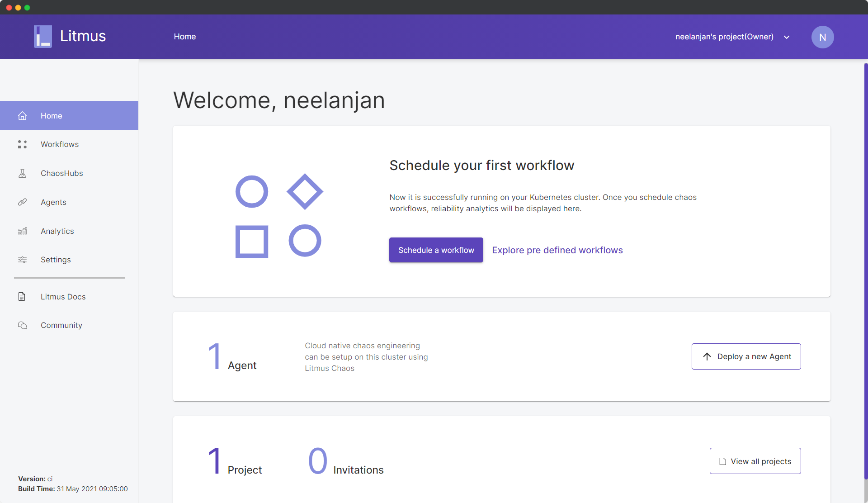Open Community link in sidebar
The width and height of the screenshot is (868, 503).
(69, 325)
